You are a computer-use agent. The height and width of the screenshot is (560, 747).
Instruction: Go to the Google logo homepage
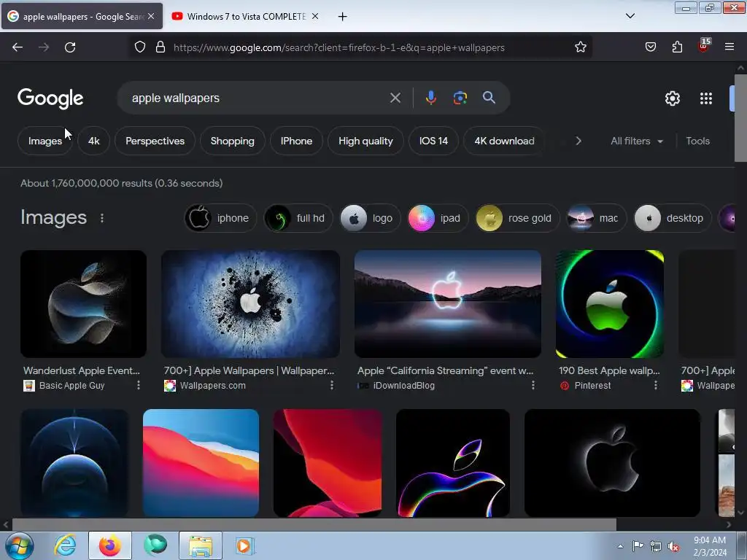50,98
